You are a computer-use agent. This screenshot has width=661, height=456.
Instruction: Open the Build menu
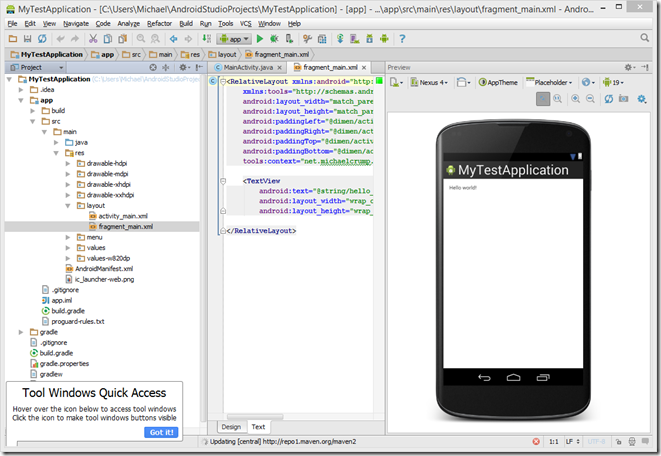tap(186, 24)
